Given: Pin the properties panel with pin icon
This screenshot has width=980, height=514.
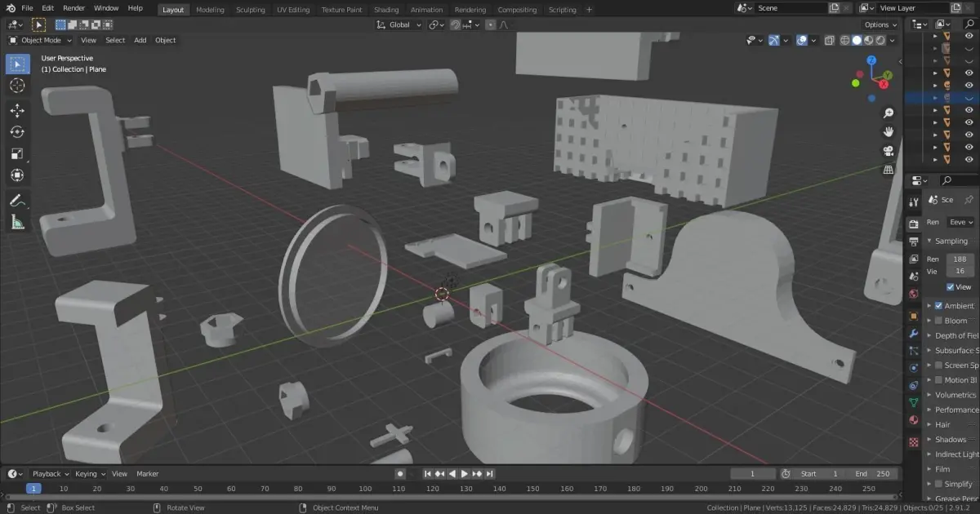Looking at the screenshot, I should click(969, 200).
